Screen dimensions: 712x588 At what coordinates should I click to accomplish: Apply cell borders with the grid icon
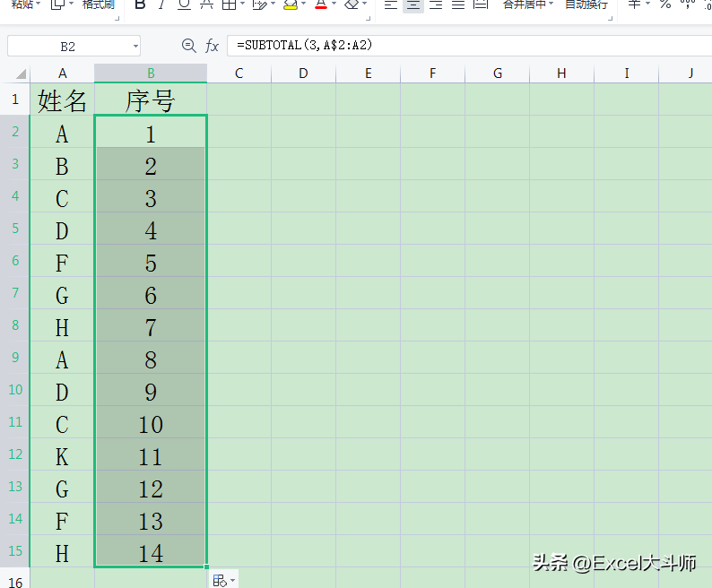tap(229, 5)
